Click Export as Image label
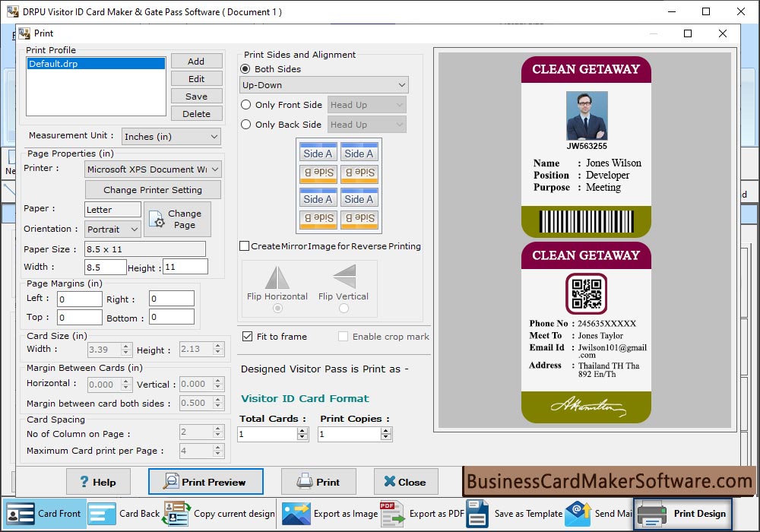 346,514
